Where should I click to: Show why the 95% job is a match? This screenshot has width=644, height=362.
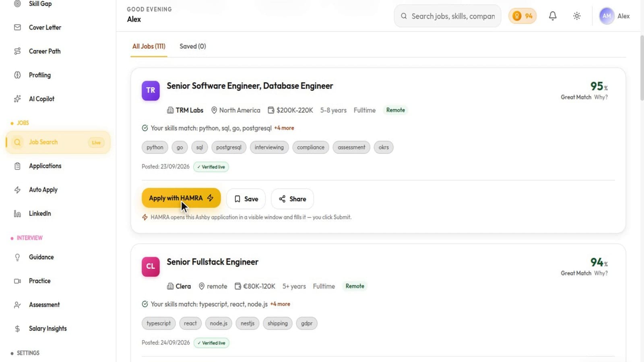601,97
